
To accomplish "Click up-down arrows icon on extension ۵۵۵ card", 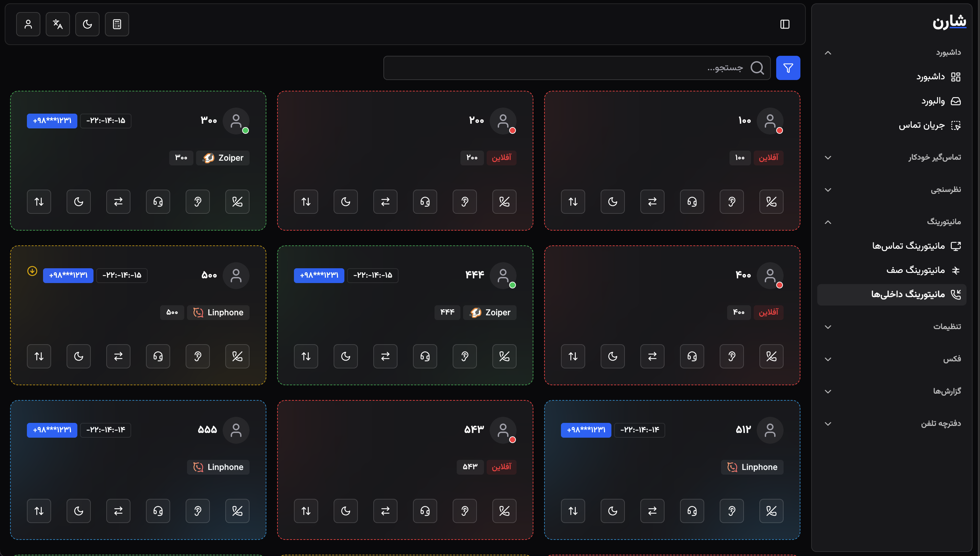I will point(39,511).
